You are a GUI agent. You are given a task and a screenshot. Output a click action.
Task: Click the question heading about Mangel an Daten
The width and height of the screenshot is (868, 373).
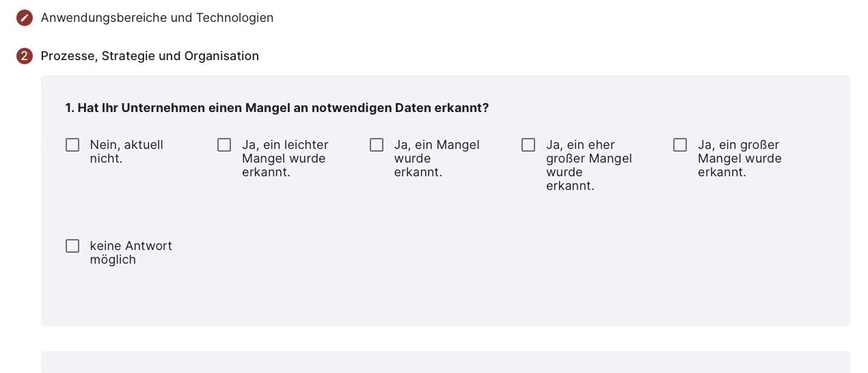point(277,108)
